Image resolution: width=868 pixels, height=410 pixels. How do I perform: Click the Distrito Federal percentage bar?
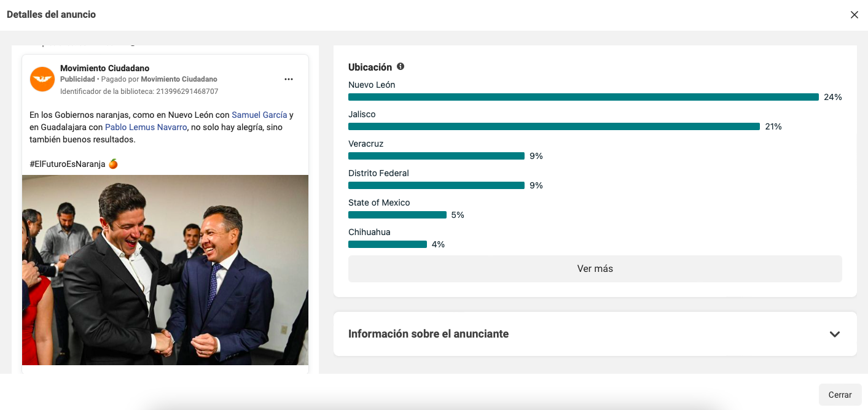tap(436, 185)
